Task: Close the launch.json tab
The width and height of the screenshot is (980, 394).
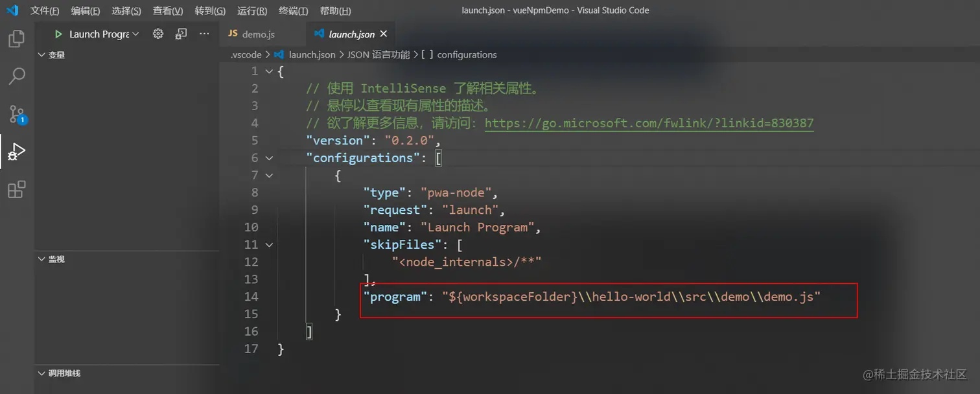Action: (x=384, y=34)
